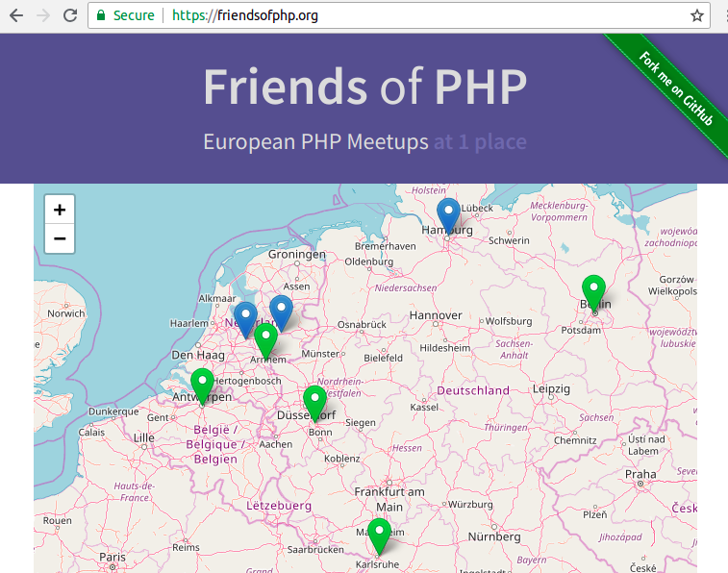
Task: Click the Den Haag label on the map
Action: [x=198, y=356]
